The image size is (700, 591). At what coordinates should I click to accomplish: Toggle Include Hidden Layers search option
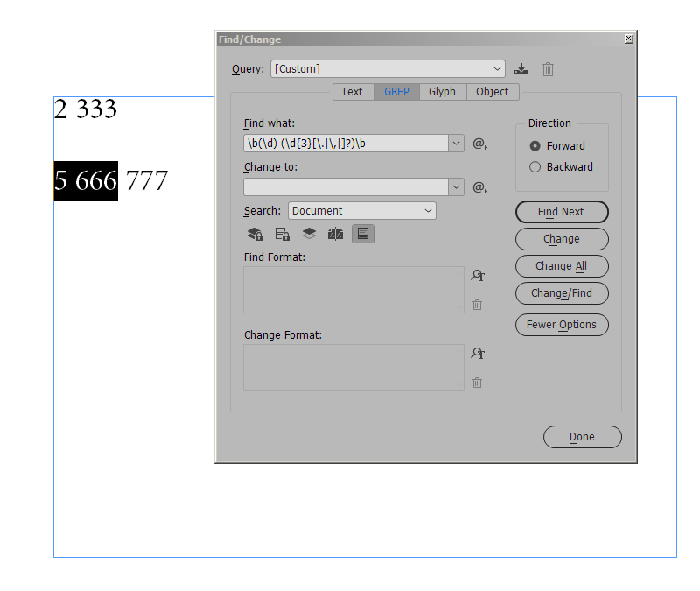click(309, 234)
